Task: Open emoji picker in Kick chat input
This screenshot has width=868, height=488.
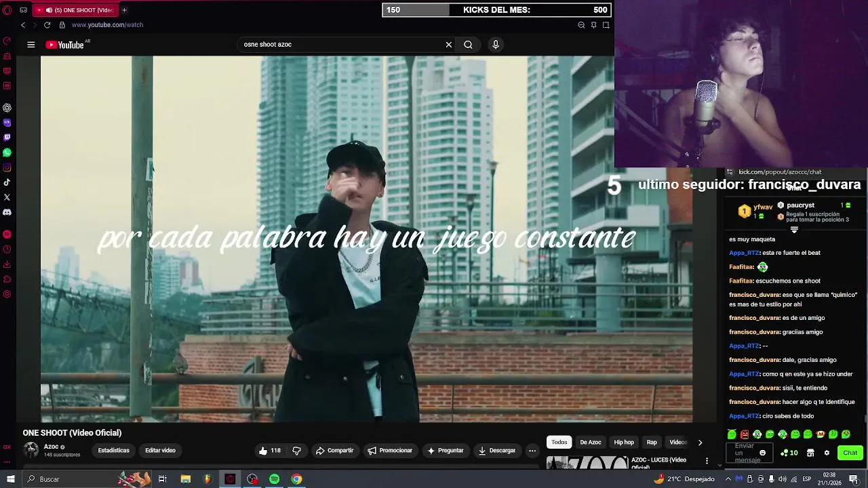Action: (762, 453)
